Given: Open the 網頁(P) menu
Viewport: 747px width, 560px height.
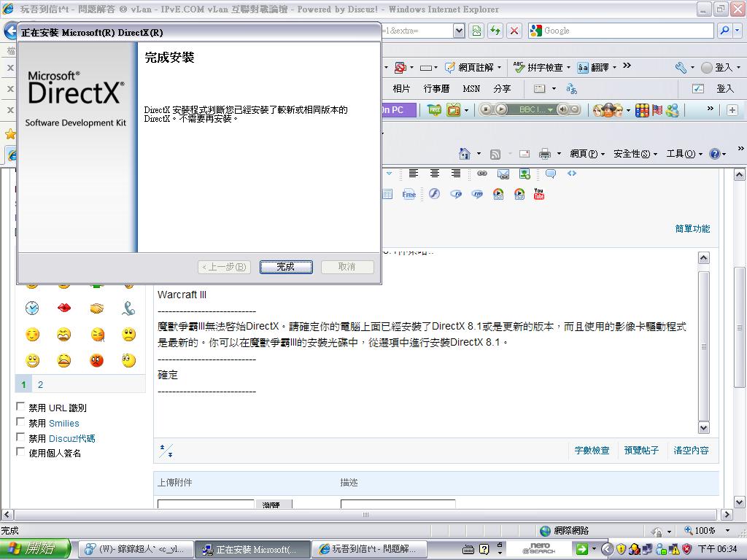Looking at the screenshot, I should (x=587, y=153).
